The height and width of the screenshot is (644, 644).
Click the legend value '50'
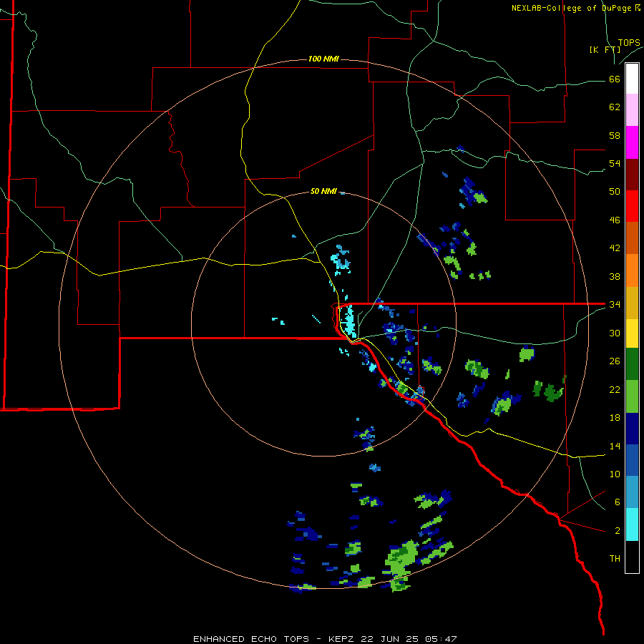click(615, 192)
